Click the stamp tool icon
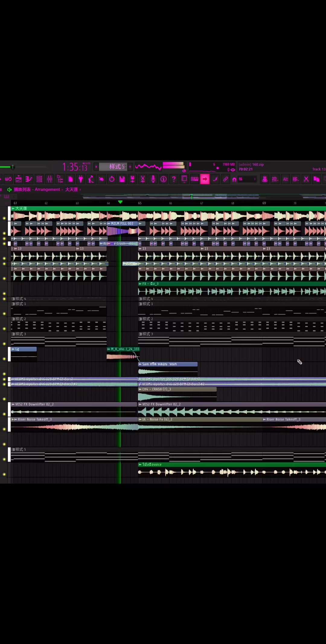 265,179
